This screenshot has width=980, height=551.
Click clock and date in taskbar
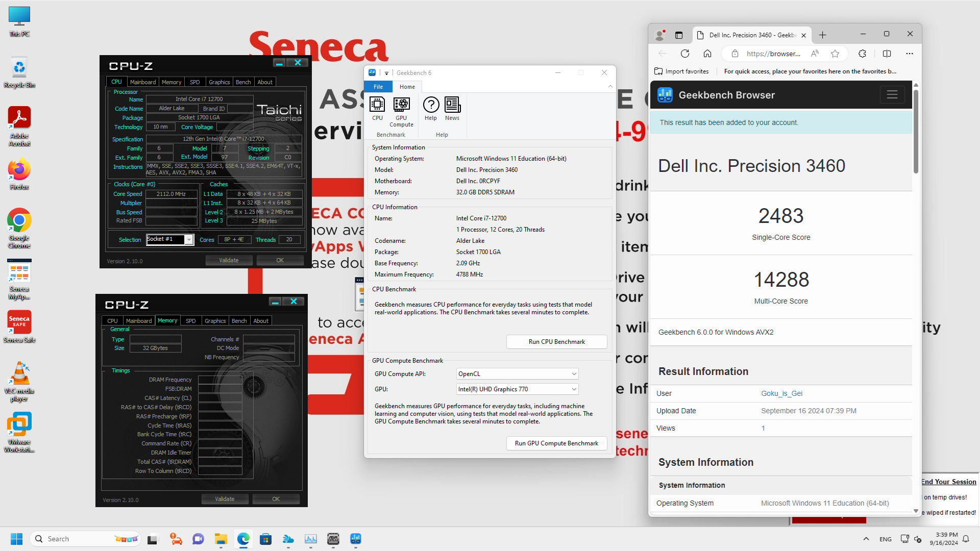tap(944, 539)
